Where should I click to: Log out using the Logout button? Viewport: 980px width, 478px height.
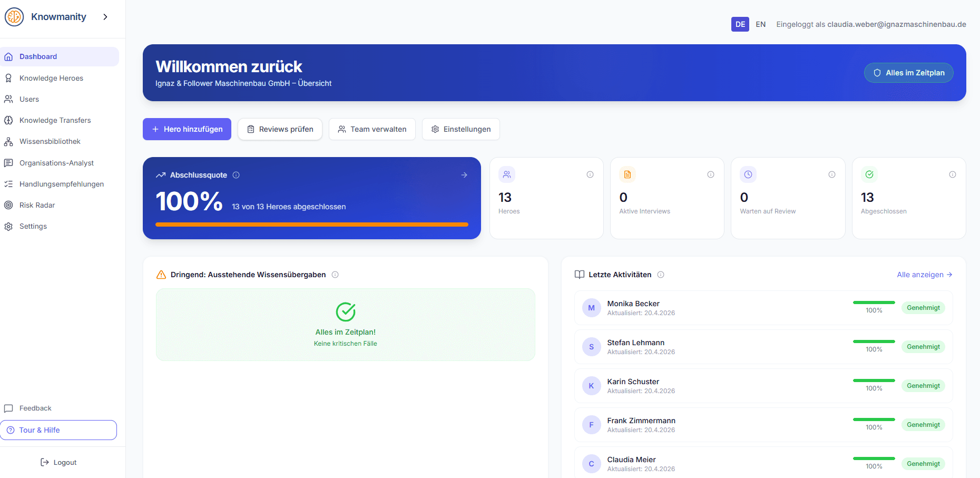point(58,462)
